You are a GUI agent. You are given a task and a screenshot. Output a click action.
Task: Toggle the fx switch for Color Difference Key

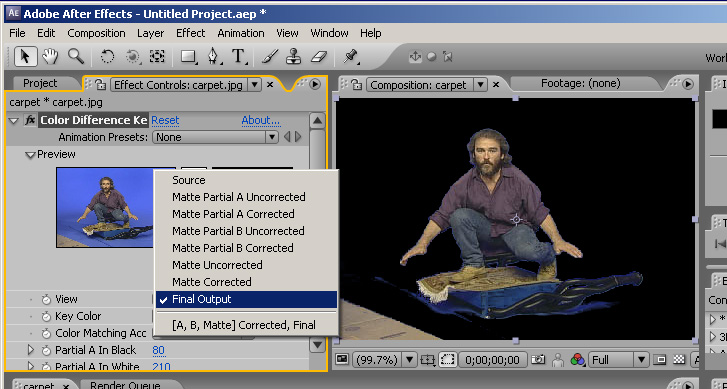[30, 120]
